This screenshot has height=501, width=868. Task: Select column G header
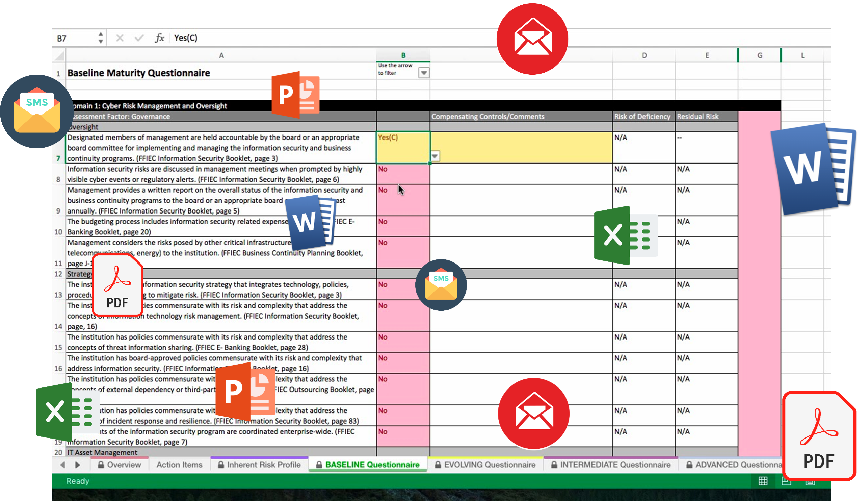pos(759,55)
